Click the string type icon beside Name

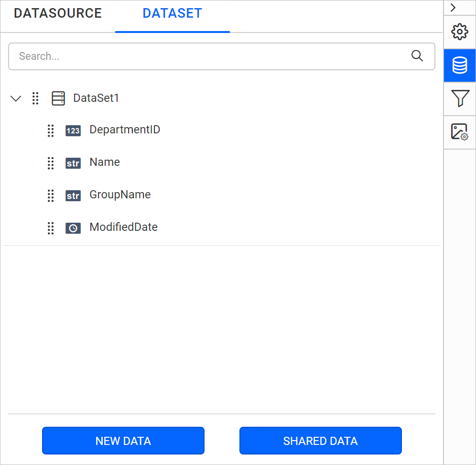click(73, 163)
